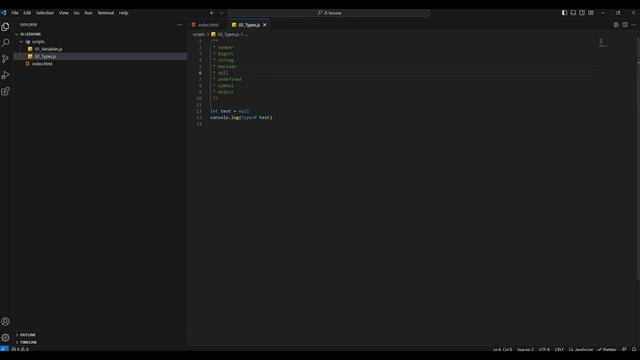The width and height of the screenshot is (640, 360).
Task: Open the notifications bell in status bar
Action: coord(634,349)
